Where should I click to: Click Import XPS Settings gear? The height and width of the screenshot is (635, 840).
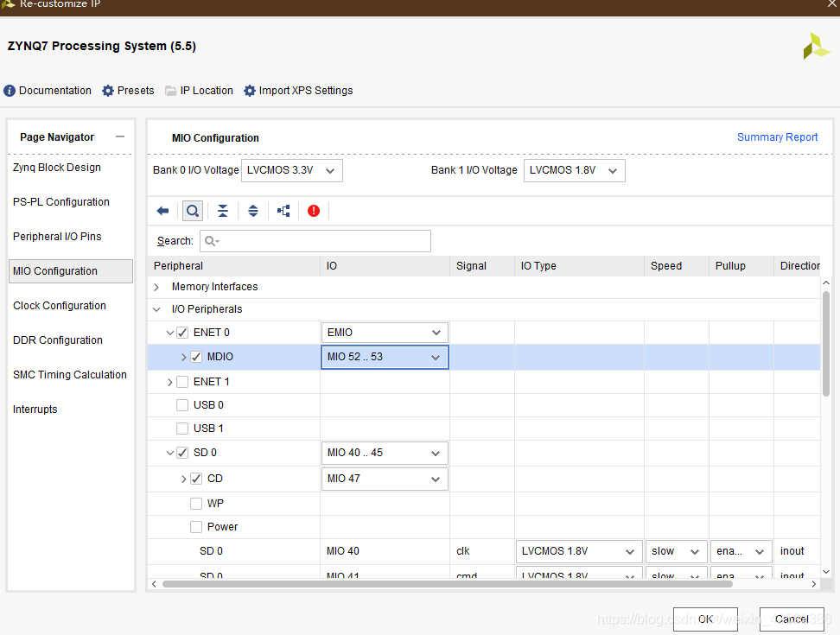298,91
